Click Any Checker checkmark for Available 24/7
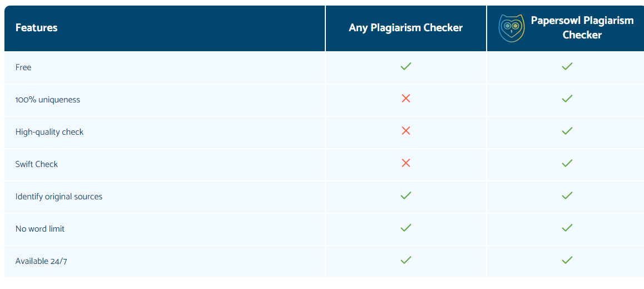Viewport: 644px width, 289px height. (406, 260)
